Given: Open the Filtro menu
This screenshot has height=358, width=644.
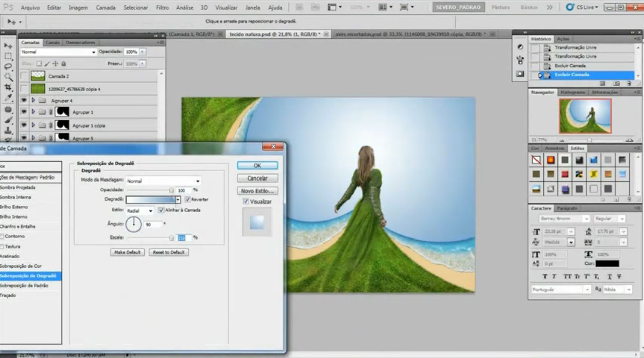Looking at the screenshot, I should coord(162,8).
